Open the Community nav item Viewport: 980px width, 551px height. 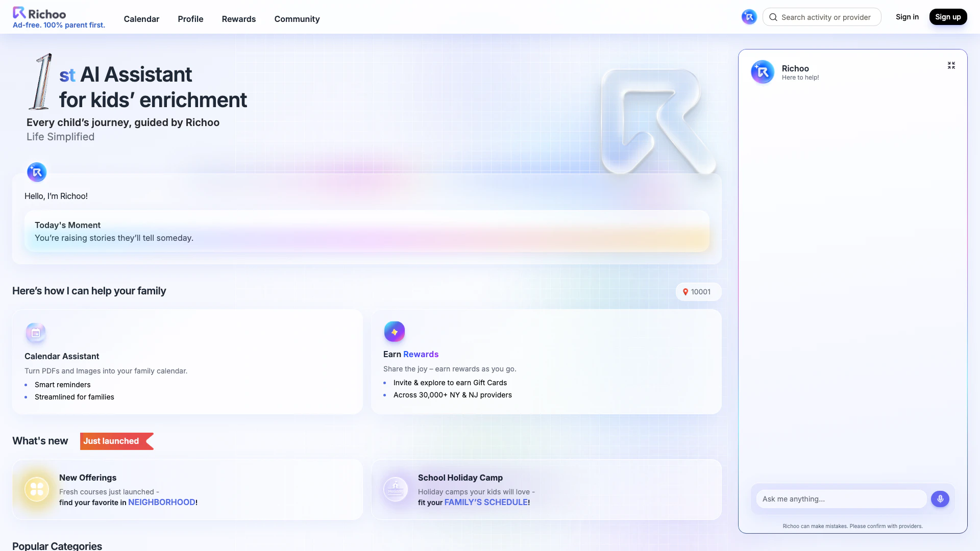pyautogui.click(x=297, y=19)
